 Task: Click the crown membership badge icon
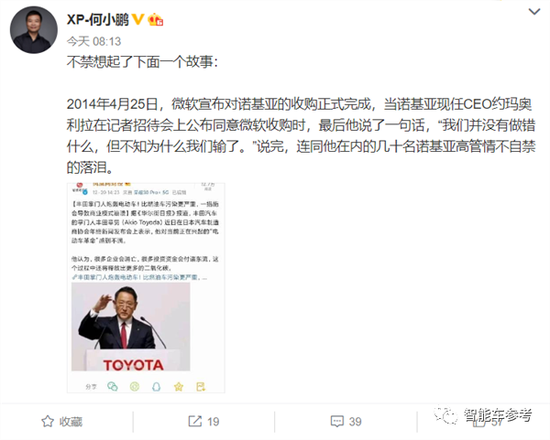(x=155, y=19)
